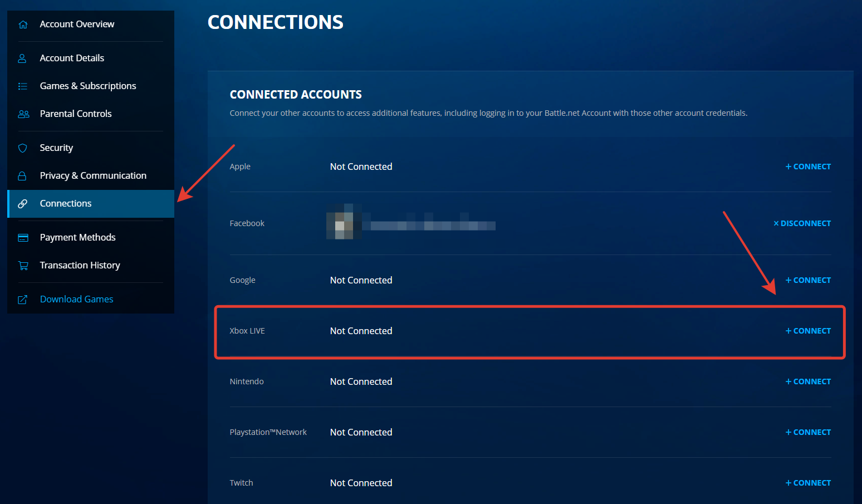The image size is (862, 504).
Task: Click the shopping cart Transaction History icon
Action: tap(23, 266)
